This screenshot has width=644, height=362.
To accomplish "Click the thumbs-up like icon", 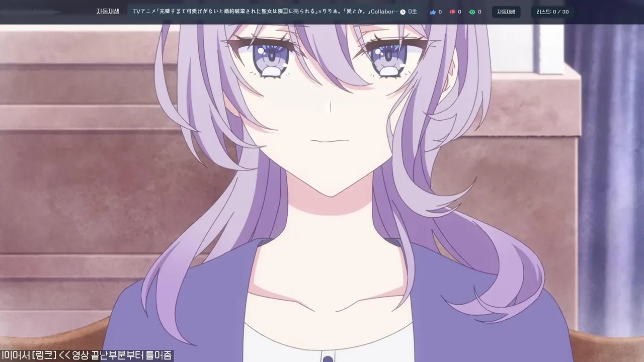I will tap(433, 12).
